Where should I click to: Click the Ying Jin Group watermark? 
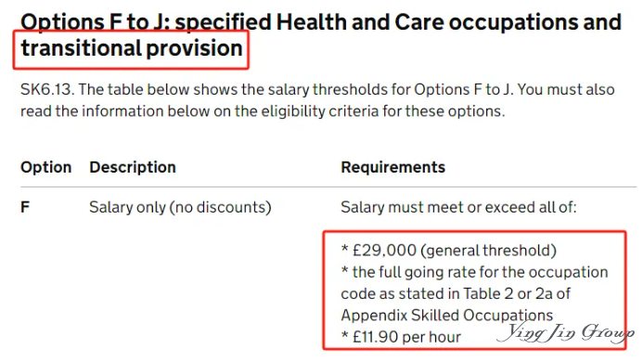click(567, 332)
